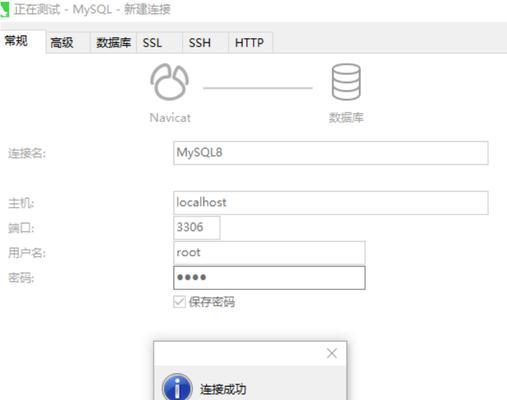
Task: Switch to the SSL tab
Action: pos(159,43)
